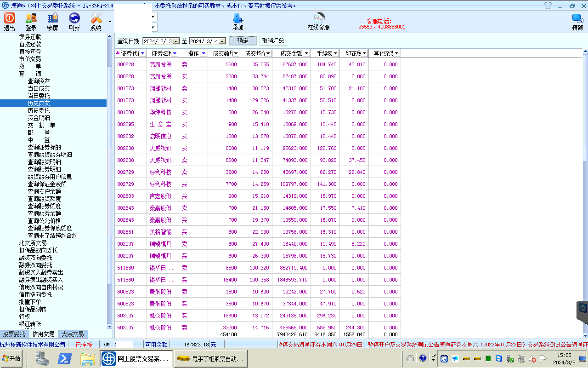This screenshot has width=588, height=368.
Task: Switch to the 股票委托 tab
Action: [x=14, y=334]
